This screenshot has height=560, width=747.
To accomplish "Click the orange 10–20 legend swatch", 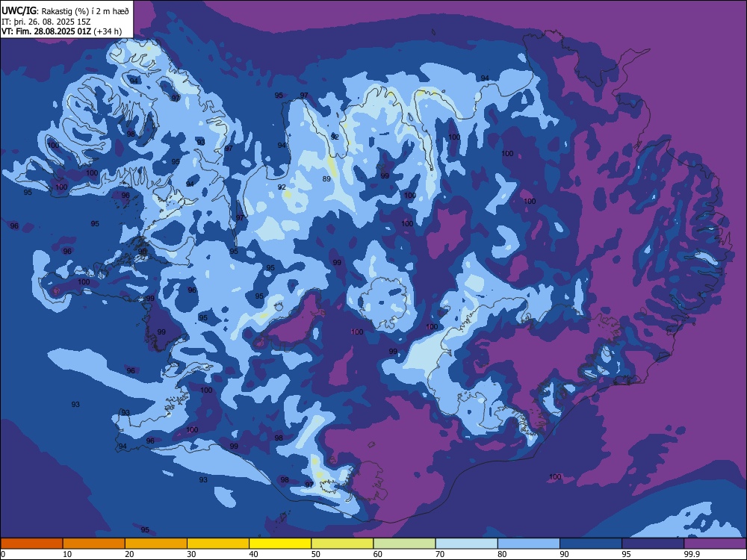I will click(94, 544).
